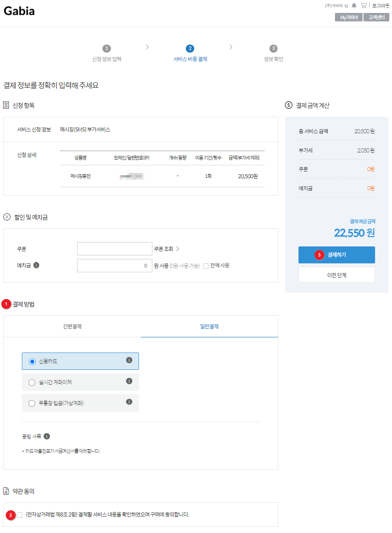
Task: Click the 결제 금액 계산 dollar icon
Action: pyautogui.click(x=288, y=105)
